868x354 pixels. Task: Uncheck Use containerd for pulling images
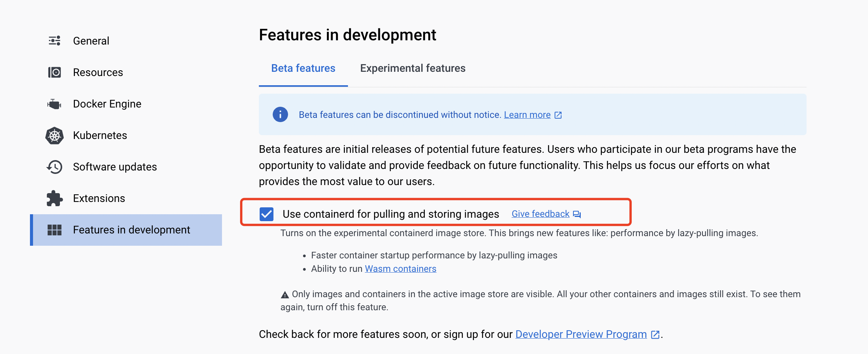pos(267,214)
